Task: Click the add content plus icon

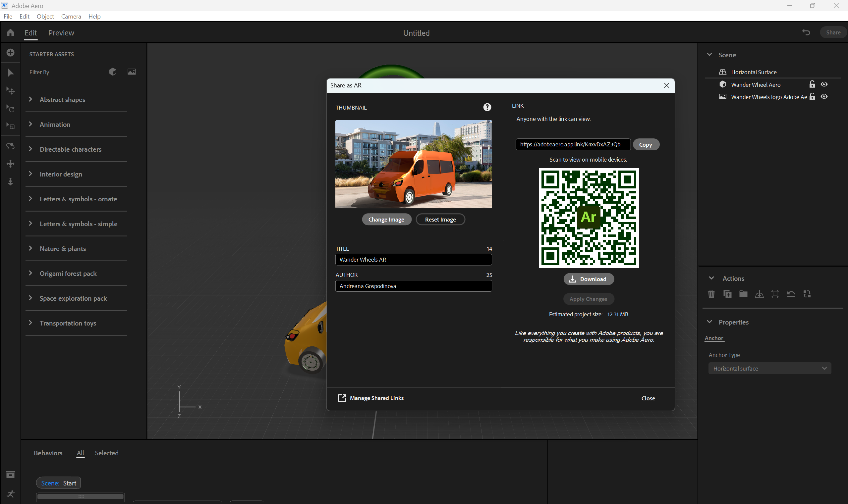Action: pos(11,53)
